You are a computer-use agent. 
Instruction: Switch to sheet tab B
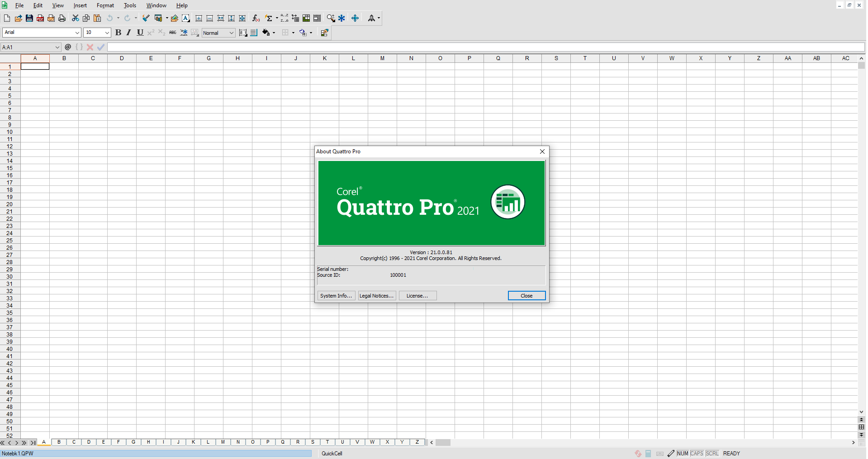59,442
